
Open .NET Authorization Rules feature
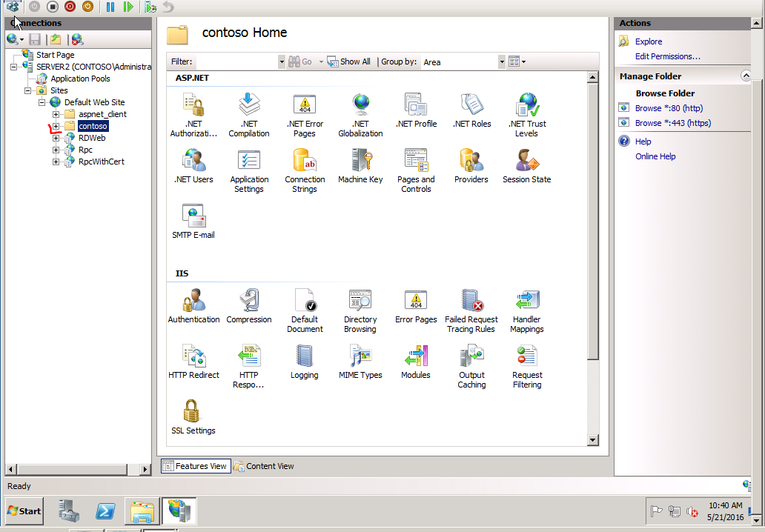193,115
